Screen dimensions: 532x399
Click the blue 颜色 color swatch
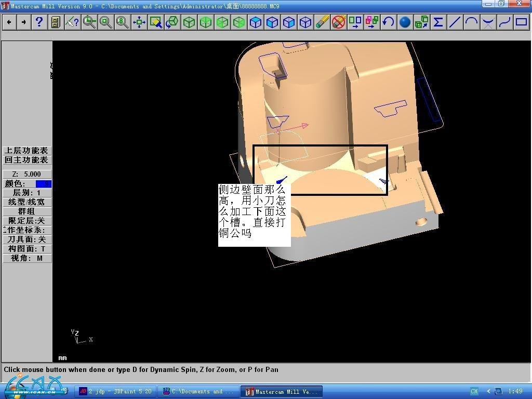click(44, 183)
